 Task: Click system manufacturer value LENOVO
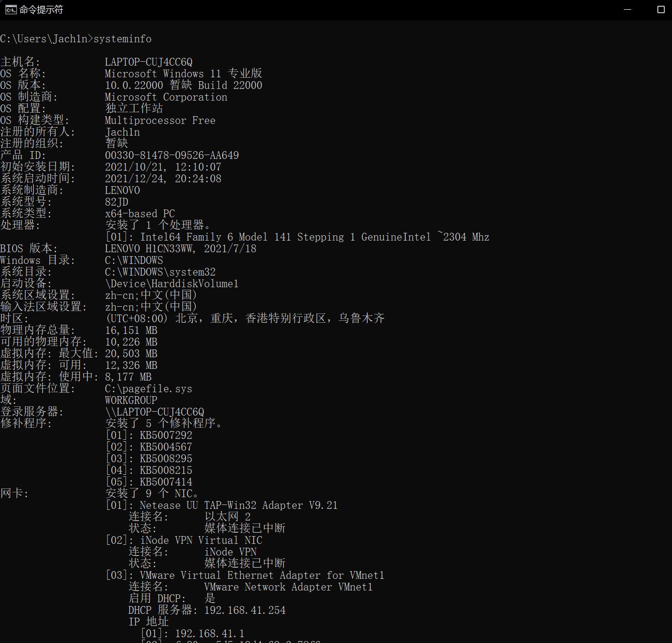pos(122,191)
